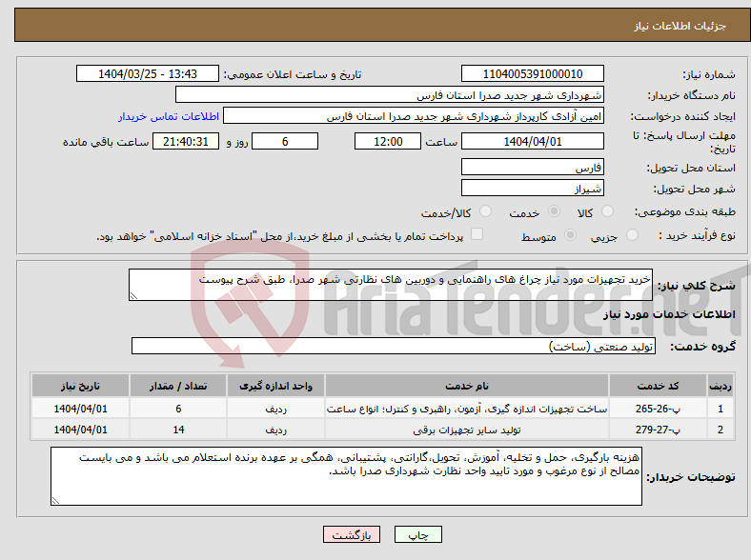Click the کد خدمت column header

click(659, 386)
